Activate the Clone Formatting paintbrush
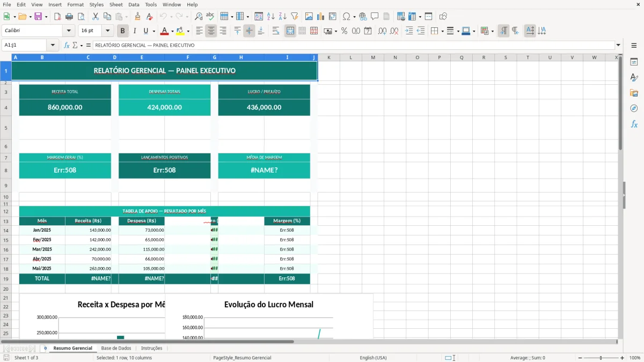 tap(138, 17)
